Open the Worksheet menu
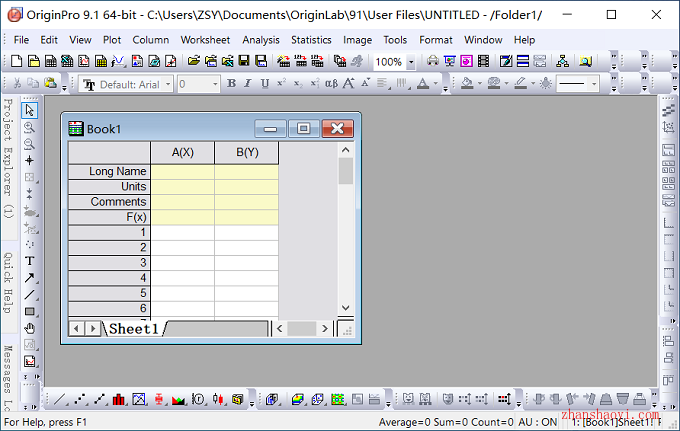 [205, 40]
